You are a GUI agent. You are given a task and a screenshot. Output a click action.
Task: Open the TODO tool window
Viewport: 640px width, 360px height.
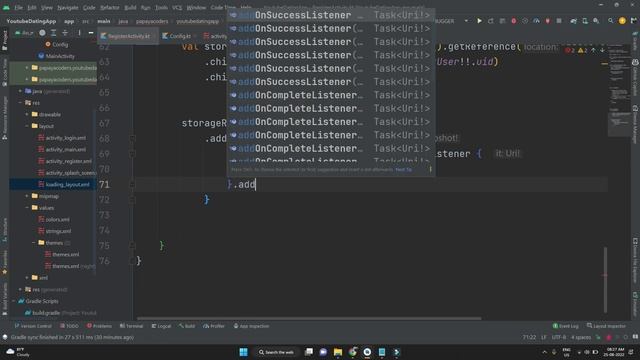(x=69, y=326)
